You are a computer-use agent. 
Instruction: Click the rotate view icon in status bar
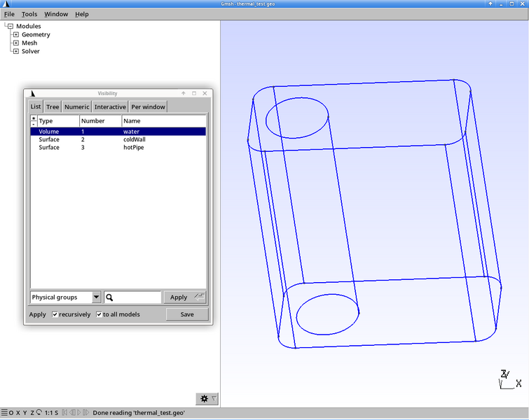click(x=39, y=412)
